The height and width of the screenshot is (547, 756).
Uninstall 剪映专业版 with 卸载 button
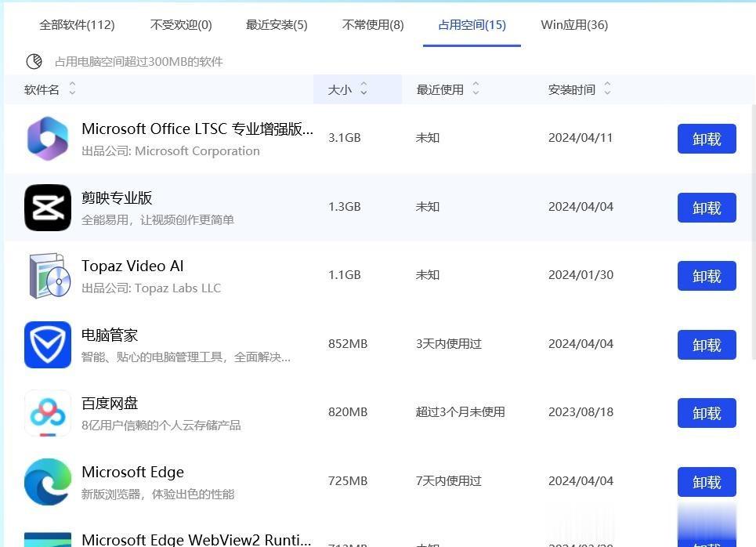tap(707, 208)
